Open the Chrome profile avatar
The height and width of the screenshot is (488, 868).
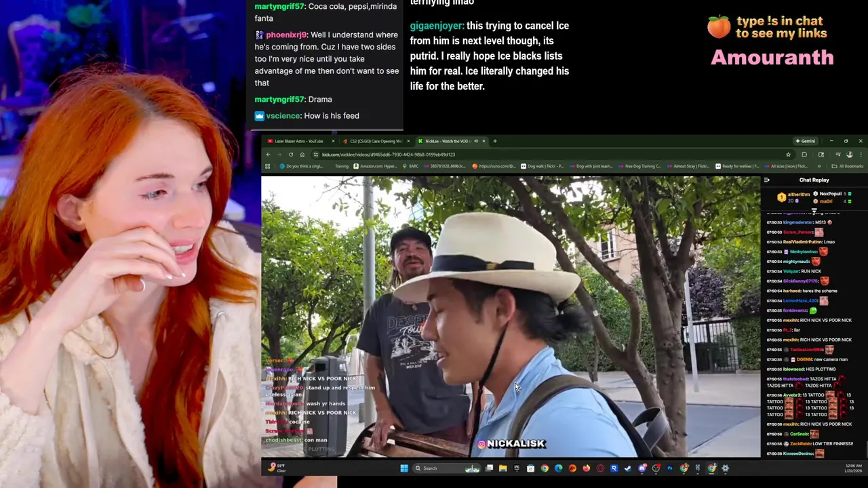pyautogui.click(x=850, y=155)
